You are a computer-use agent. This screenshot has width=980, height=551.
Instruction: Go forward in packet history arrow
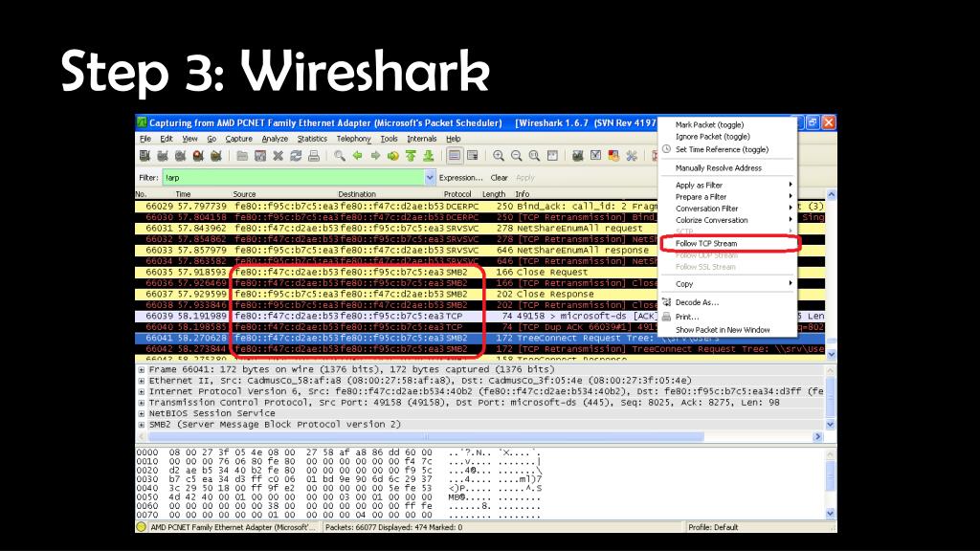375,156
